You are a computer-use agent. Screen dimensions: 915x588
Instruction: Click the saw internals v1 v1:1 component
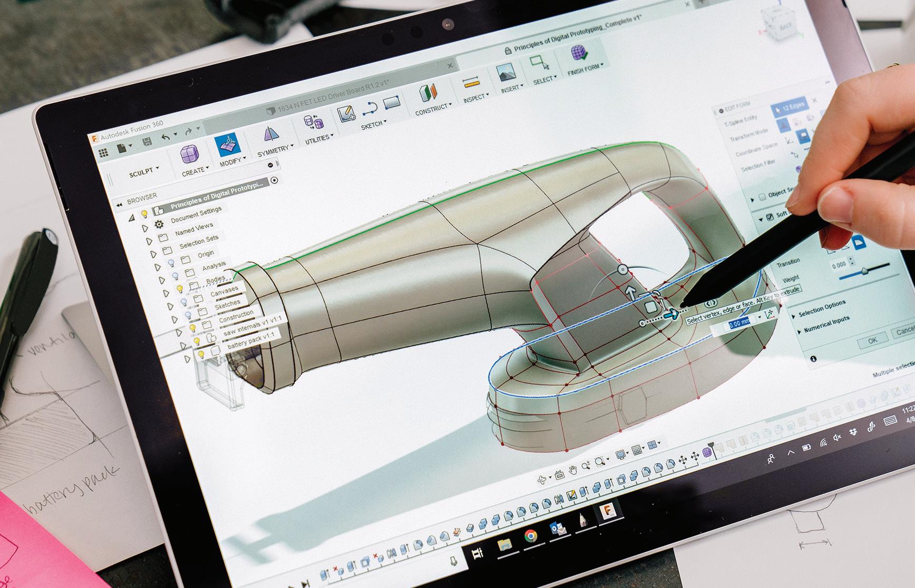click(252, 326)
